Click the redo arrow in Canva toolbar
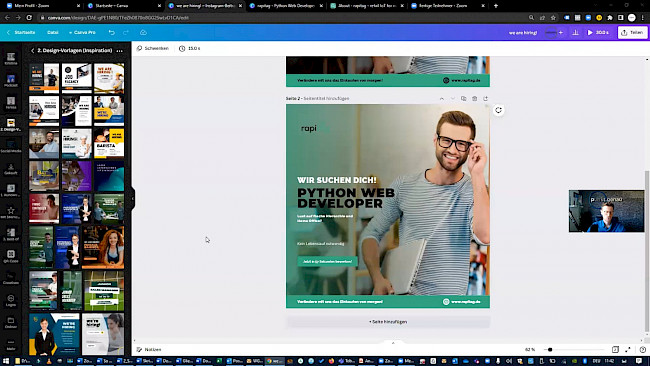The height and width of the screenshot is (366, 650). [126, 32]
